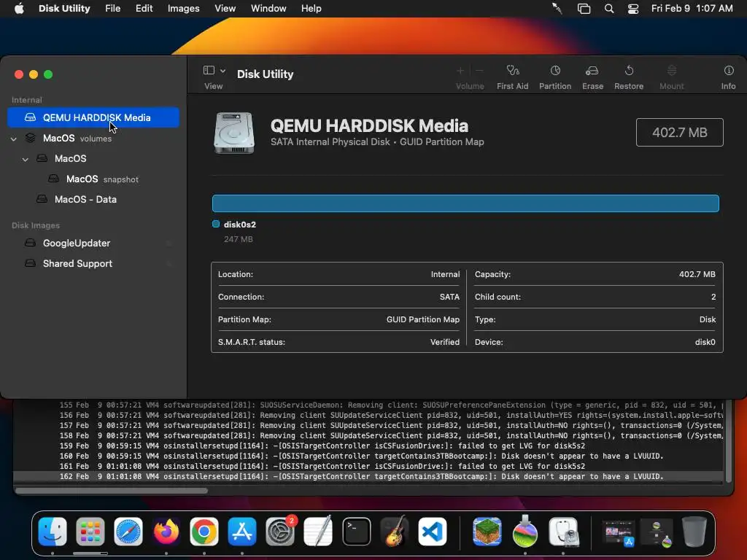Launch Visual Studio Code from the Dock
747x560 pixels.
[x=433, y=532]
